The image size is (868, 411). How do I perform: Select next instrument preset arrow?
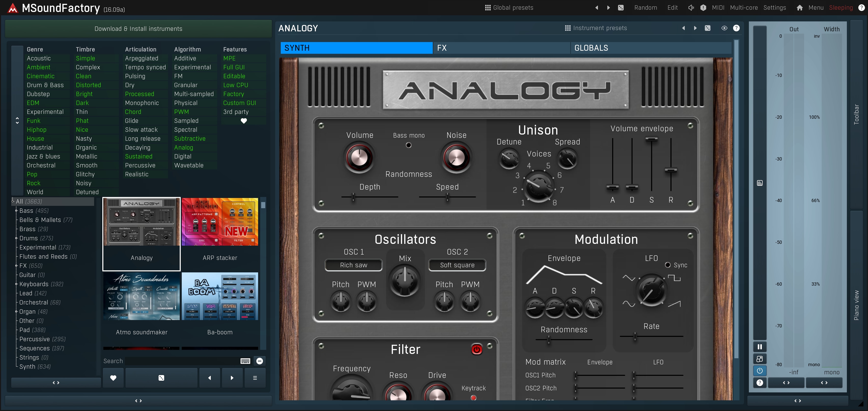pyautogui.click(x=695, y=28)
